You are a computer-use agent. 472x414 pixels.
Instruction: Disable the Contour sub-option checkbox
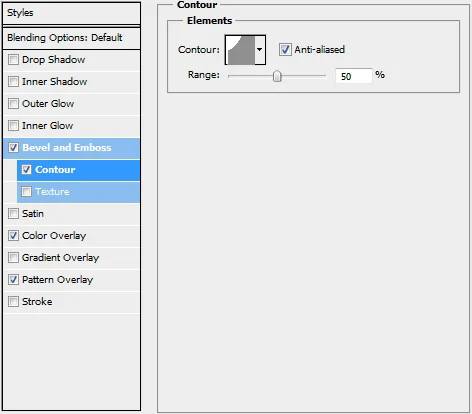(x=26, y=170)
